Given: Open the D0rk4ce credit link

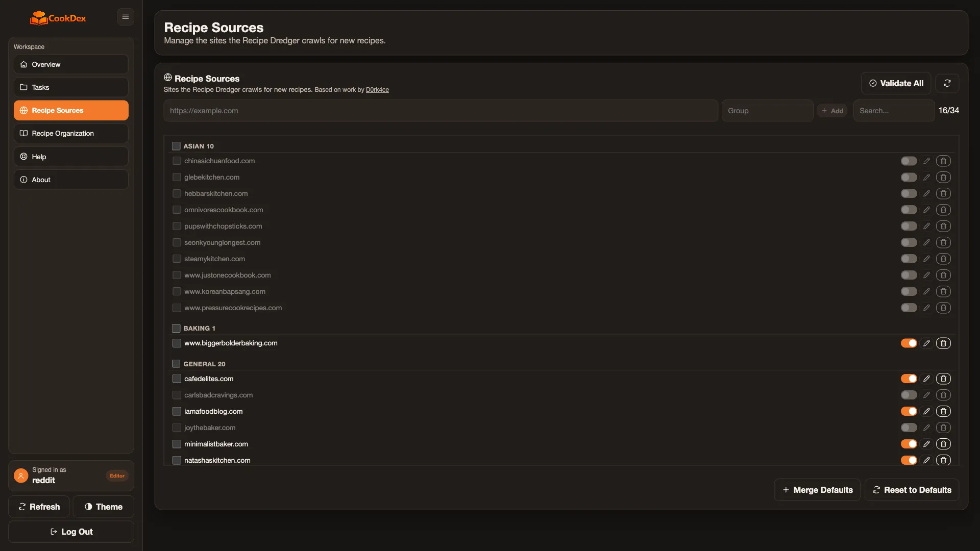Looking at the screenshot, I should click(x=377, y=90).
